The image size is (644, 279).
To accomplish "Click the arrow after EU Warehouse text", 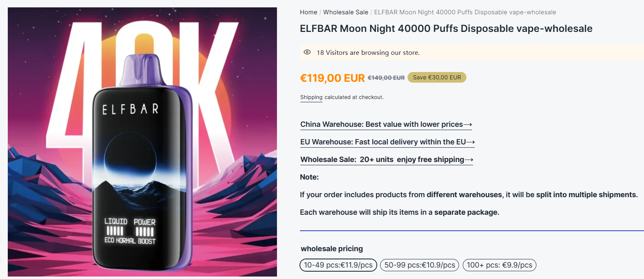I will pyautogui.click(x=471, y=142).
